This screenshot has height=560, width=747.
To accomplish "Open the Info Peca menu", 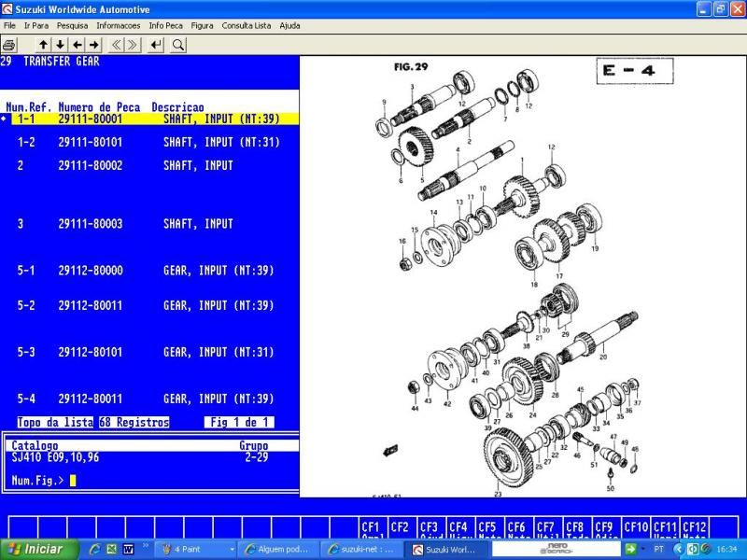I will tap(166, 26).
